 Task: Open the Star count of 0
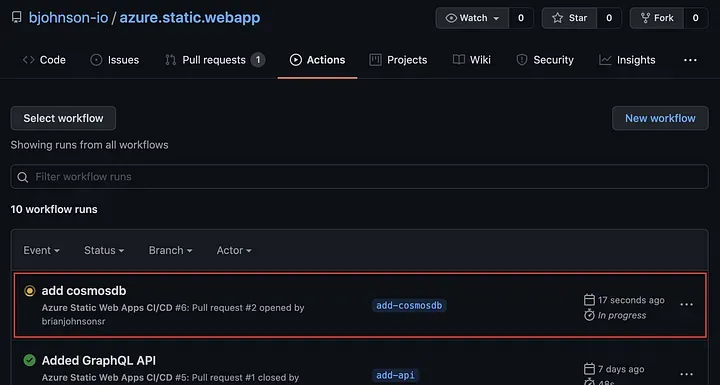tap(609, 18)
